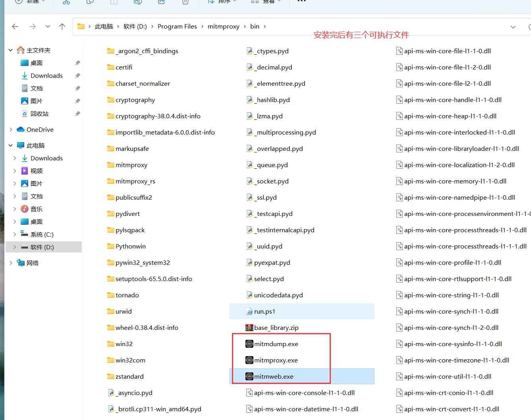Open the chevron after bin in breadcrumb

click(x=265, y=26)
